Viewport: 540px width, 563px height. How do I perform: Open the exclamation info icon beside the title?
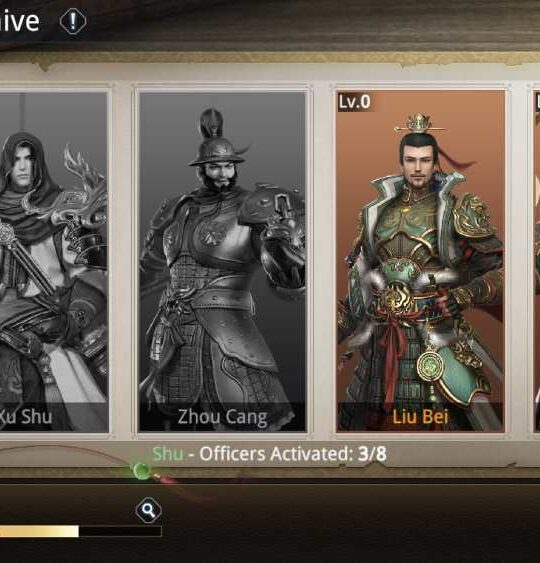pyautogui.click(x=73, y=22)
